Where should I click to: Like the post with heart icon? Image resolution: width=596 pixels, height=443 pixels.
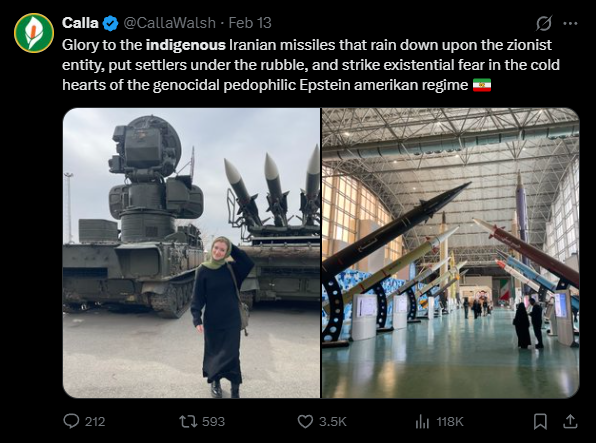(305, 421)
